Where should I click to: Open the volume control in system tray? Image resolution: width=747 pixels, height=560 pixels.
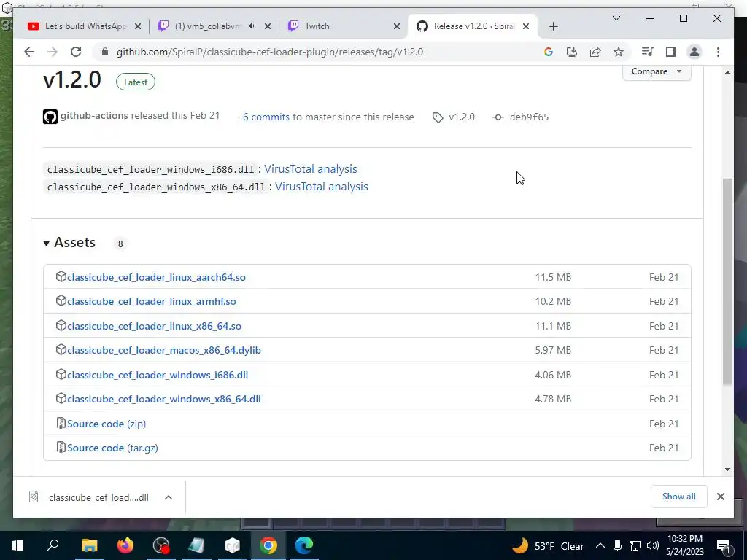tap(653, 545)
